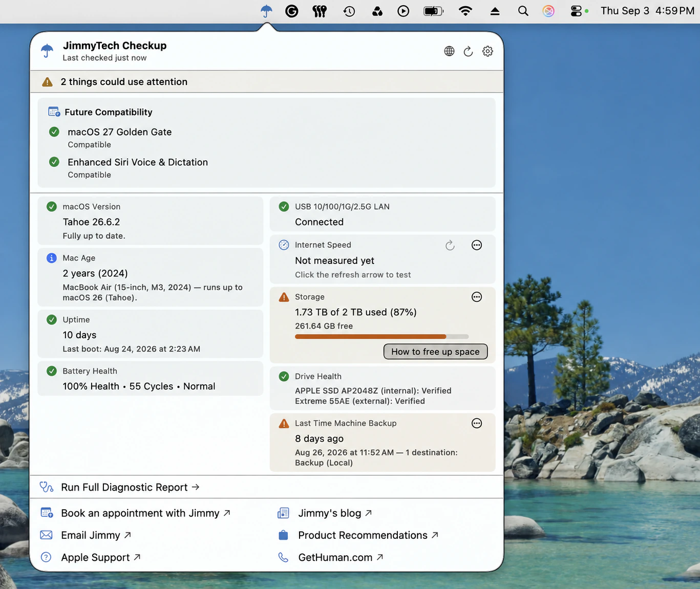
Task: Click the Future Compatibility calendar icon
Action: coord(54,112)
